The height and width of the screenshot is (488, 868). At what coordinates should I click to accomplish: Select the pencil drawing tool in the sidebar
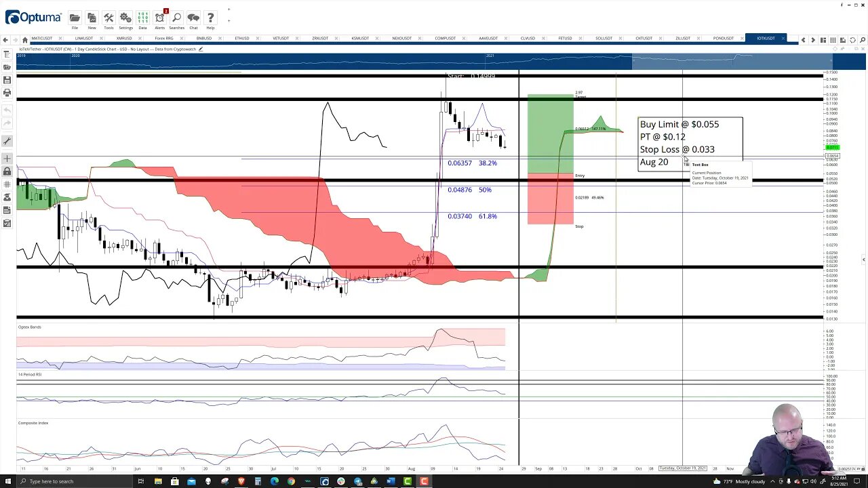click(x=7, y=141)
